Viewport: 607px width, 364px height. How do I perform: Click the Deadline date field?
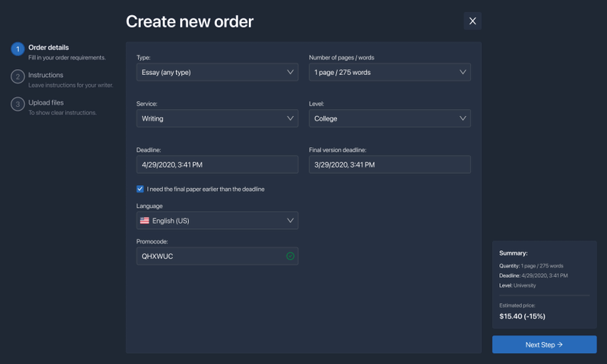tap(217, 165)
